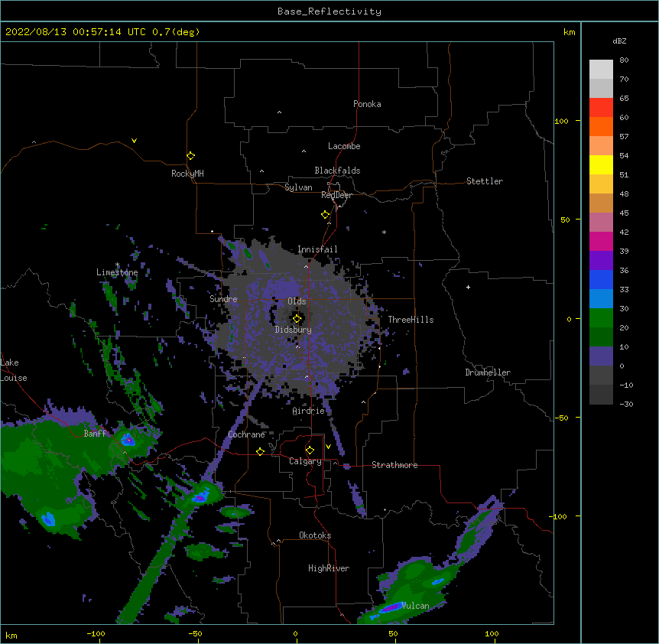The width and height of the screenshot is (659, 644).
Task: Click the Lacombe city label
Action: (344, 146)
